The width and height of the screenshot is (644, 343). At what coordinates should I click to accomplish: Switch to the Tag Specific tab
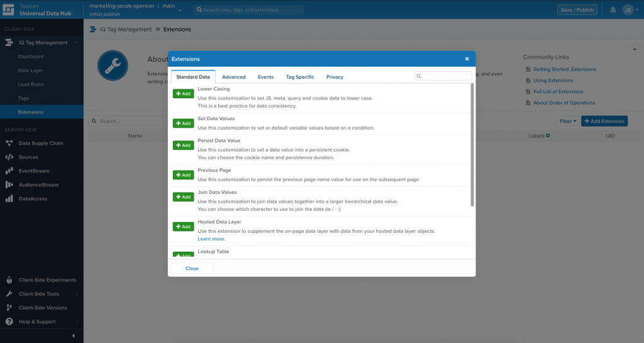pyautogui.click(x=300, y=77)
